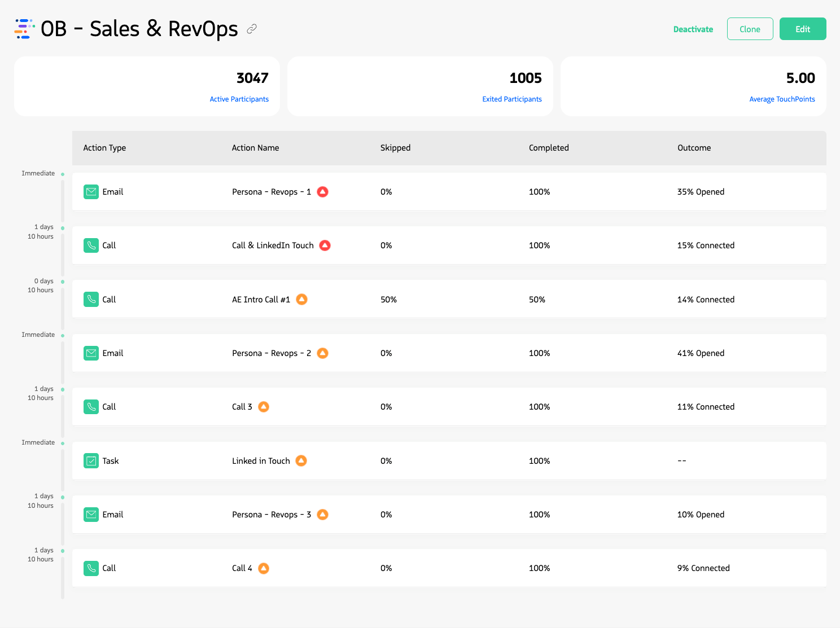Viewport: 840px width, 628px height.
Task: Click the email icon for Persona - Revops - 3
Action: click(91, 514)
